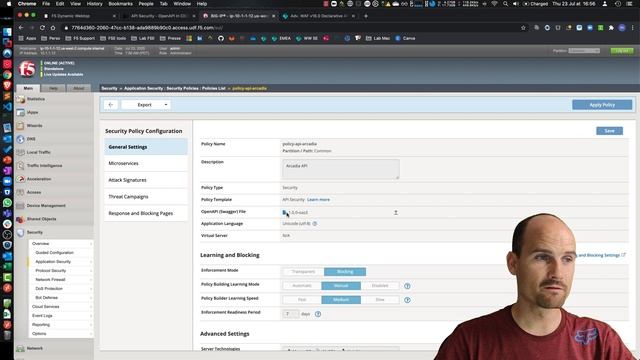Go to Chrome's home page button
640x360 pixels.
[53, 28]
